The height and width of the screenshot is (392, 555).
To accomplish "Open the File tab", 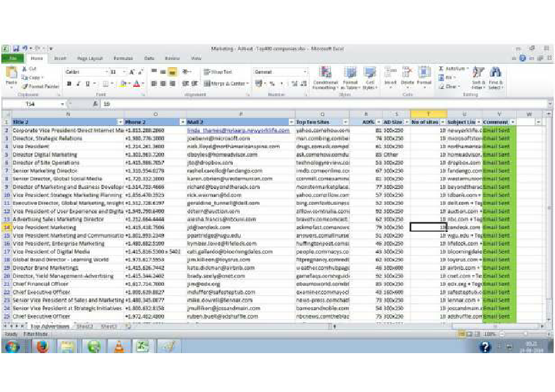I will (13, 59).
